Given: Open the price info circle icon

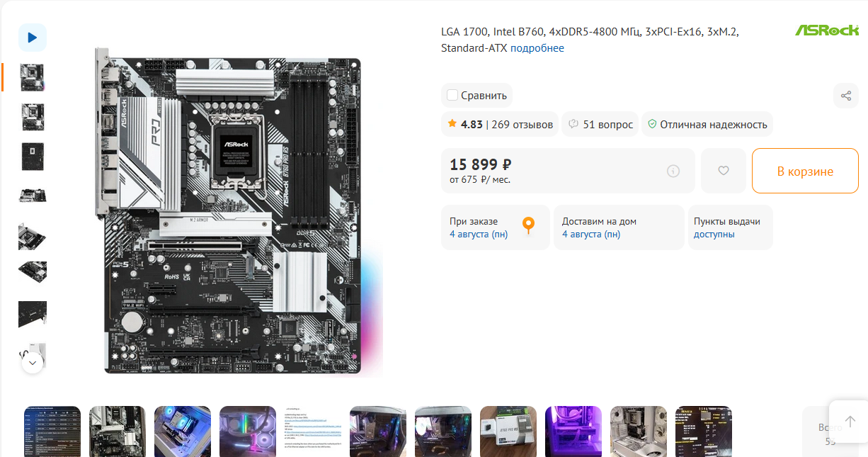Looking at the screenshot, I should click(673, 171).
